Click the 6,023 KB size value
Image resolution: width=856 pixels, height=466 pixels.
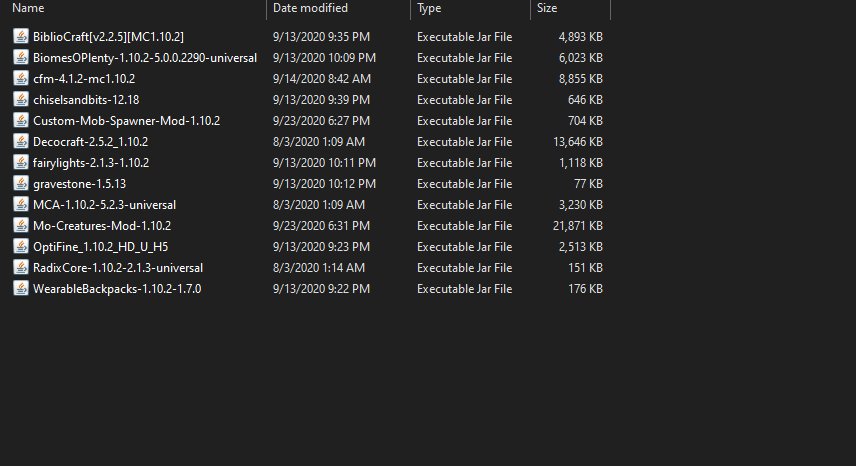(x=580, y=58)
